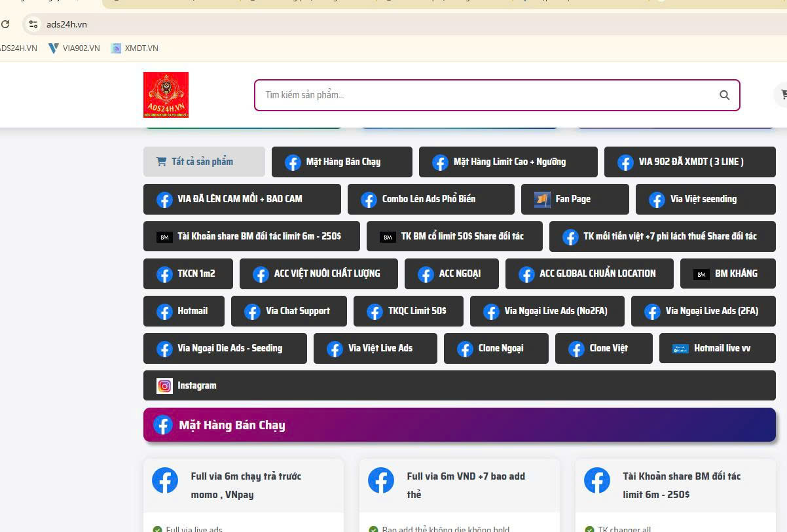Open Full via 6m chạy trả trước momo product
787x532 pixels.
[246, 485]
